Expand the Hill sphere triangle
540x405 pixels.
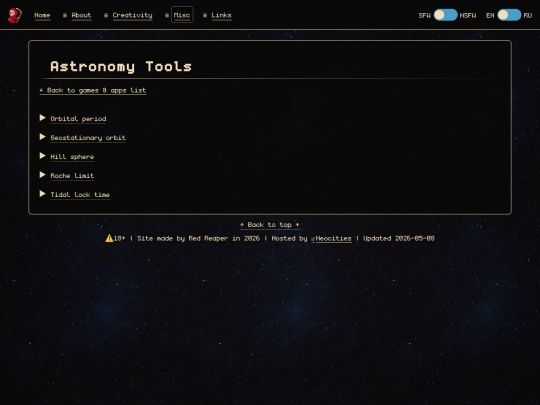42,156
